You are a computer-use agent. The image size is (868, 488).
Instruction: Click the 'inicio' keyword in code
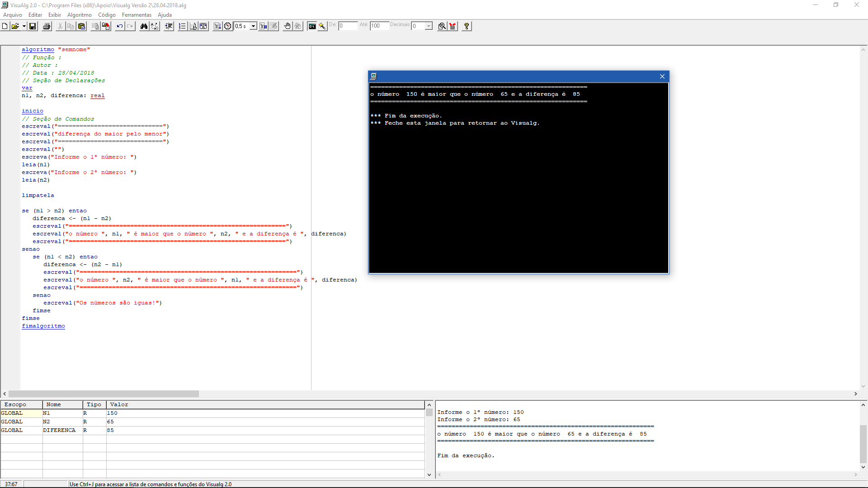click(x=33, y=111)
